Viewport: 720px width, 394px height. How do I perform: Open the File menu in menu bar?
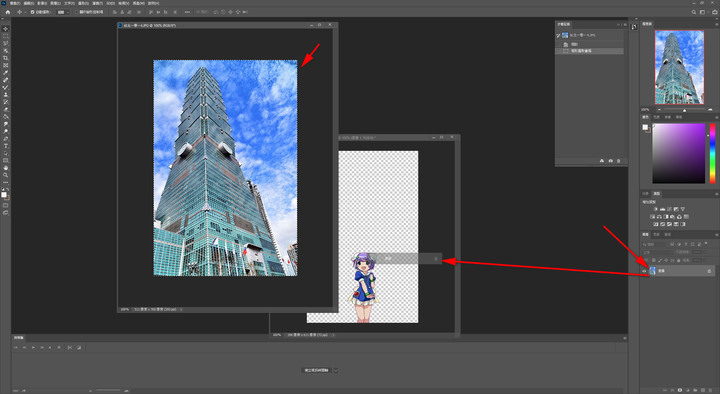15,3
